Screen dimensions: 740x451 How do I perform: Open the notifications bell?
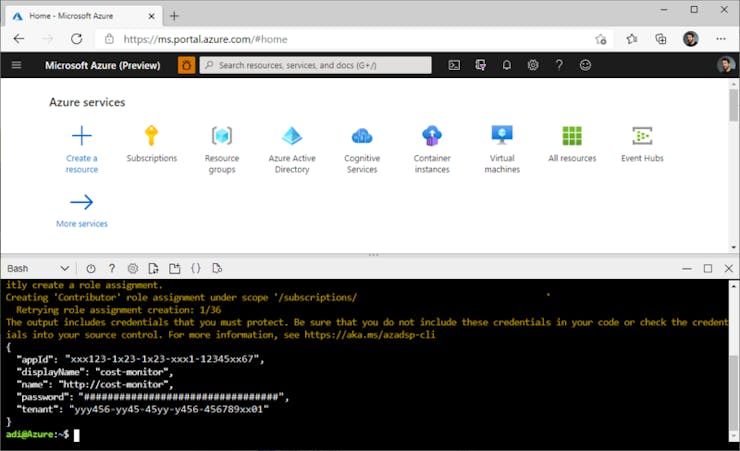coord(506,65)
